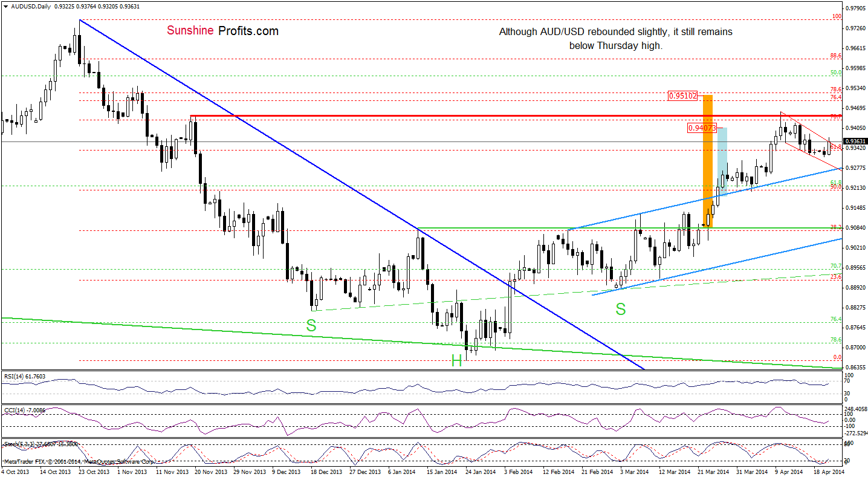The height and width of the screenshot is (477, 868).
Task: Click the 23 Oct 2013 date label
Action: pyautogui.click(x=95, y=471)
